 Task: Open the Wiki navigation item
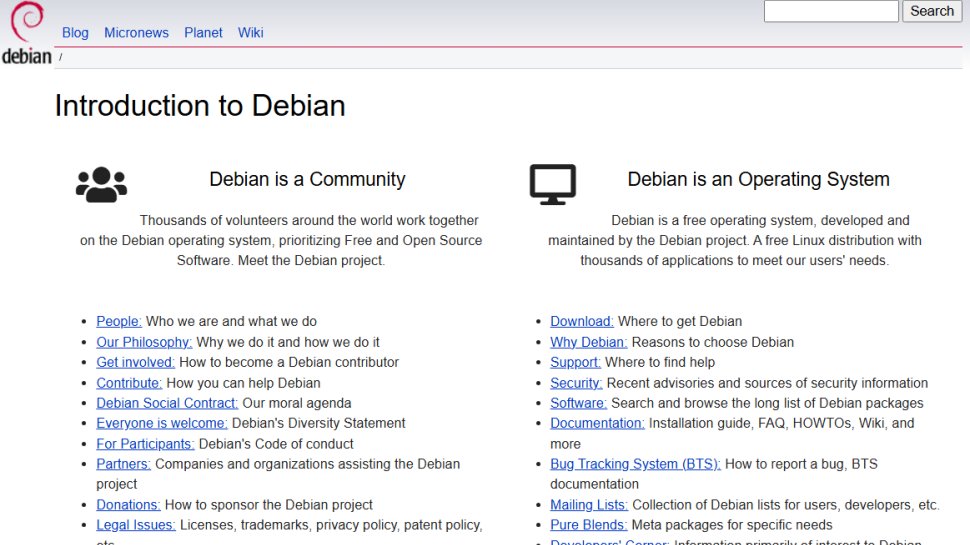coord(251,33)
